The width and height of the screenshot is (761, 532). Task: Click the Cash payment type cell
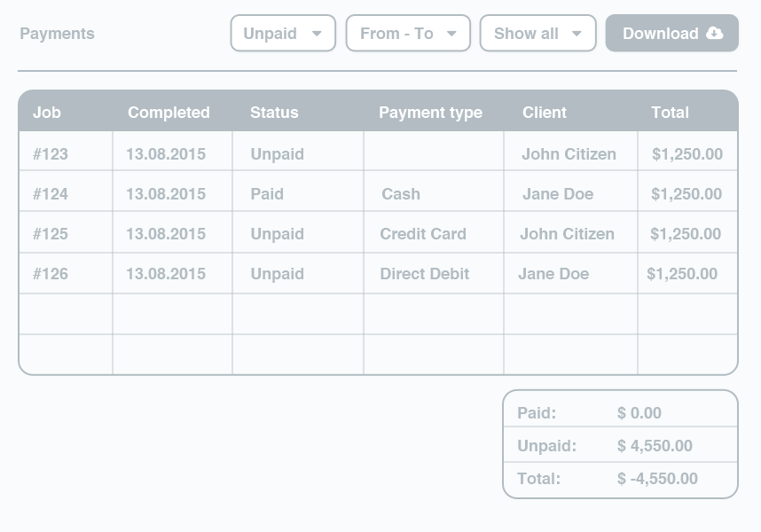pos(401,194)
